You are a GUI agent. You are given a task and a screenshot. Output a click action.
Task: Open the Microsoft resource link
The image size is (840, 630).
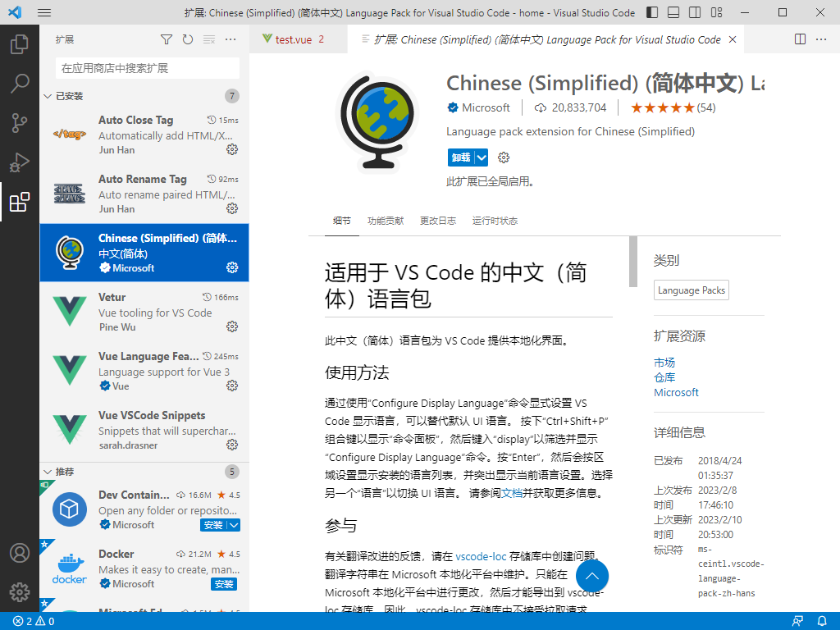click(x=676, y=392)
